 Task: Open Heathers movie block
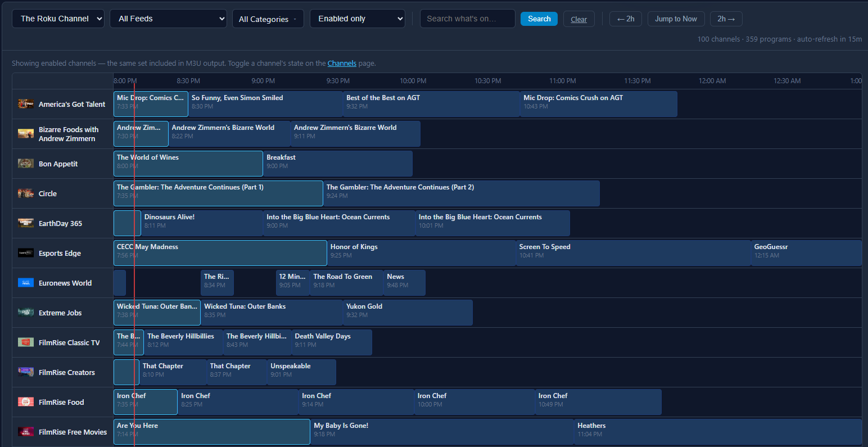(718, 432)
